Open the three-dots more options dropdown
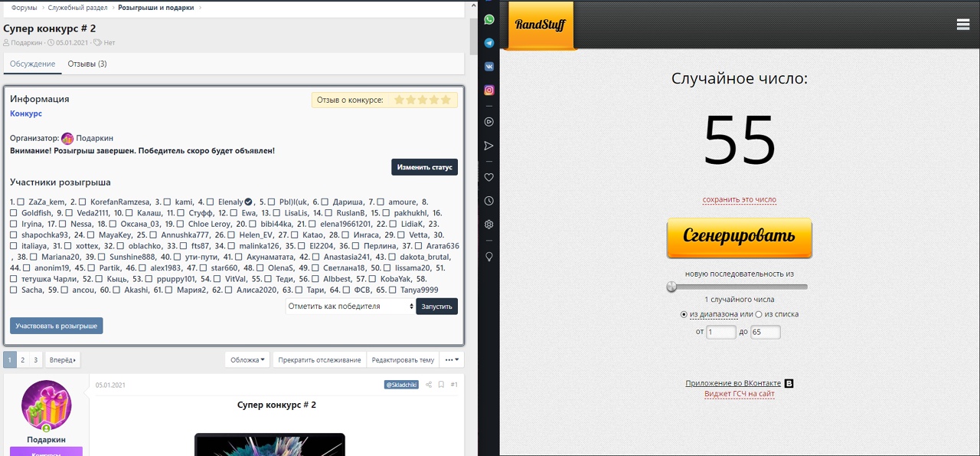980x456 pixels. pyautogui.click(x=452, y=360)
